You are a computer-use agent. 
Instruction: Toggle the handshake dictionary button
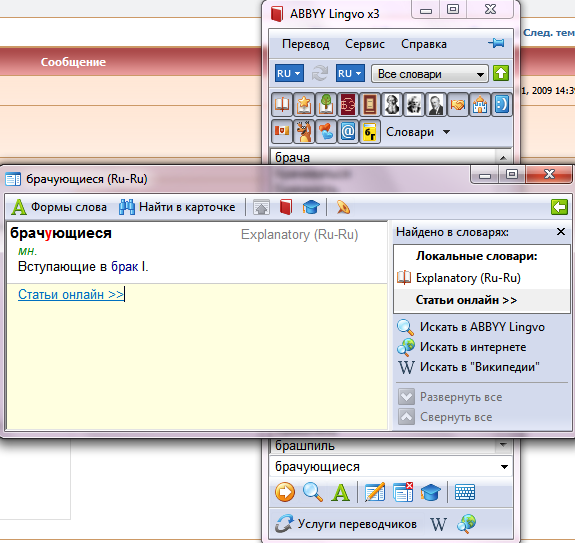pyautogui.click(x=458, y=104)
